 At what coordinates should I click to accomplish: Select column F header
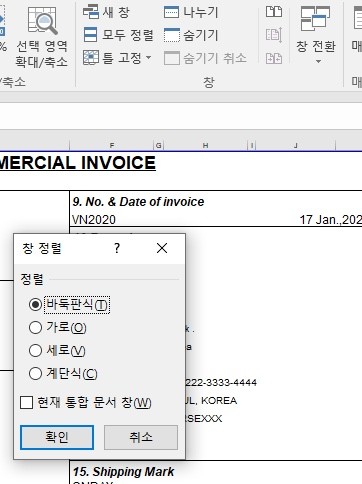(x=112, y=145)
